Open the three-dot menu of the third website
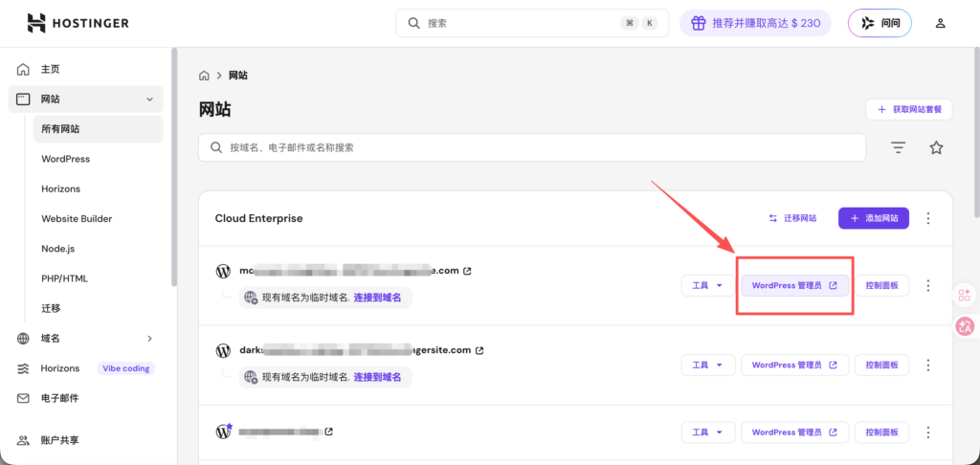 928,432
